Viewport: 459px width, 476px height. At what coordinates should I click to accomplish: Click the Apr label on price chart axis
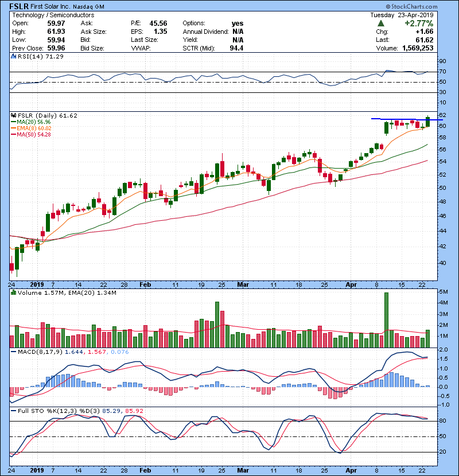pos(351,284)
